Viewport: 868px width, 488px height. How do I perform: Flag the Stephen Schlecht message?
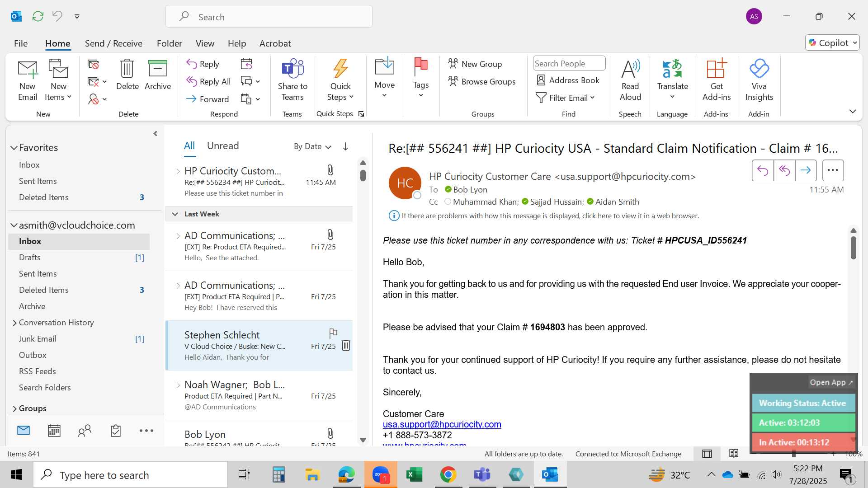click(333, 333)
